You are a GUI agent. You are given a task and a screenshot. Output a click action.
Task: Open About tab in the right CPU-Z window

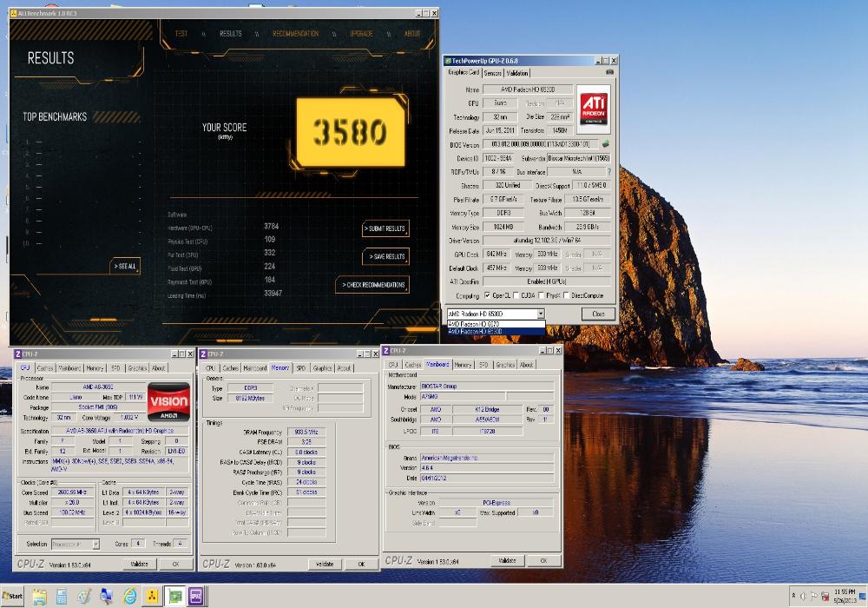coord(526,365)
